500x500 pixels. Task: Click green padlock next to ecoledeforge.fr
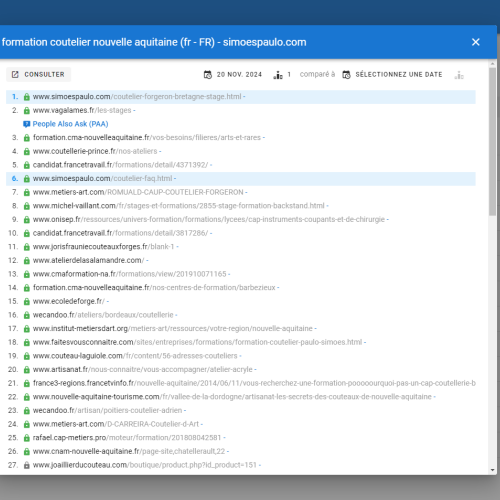click(27, 302)
